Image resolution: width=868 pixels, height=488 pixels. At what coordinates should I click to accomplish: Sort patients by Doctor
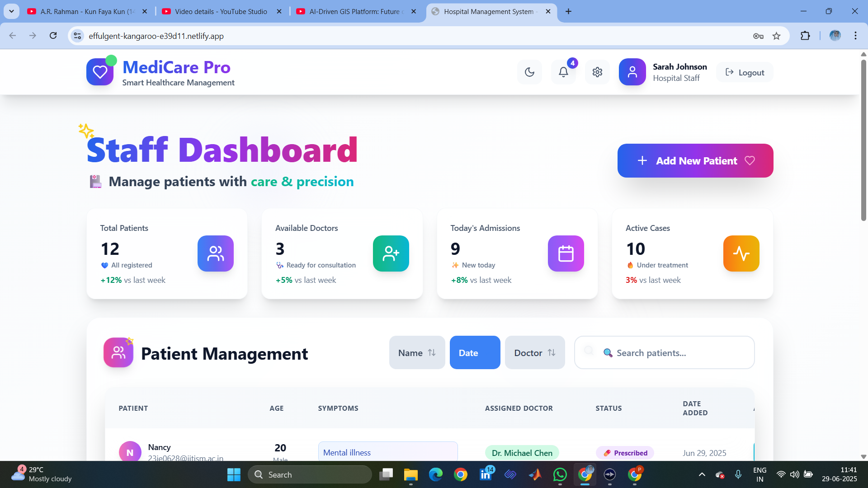pos(534,352)
